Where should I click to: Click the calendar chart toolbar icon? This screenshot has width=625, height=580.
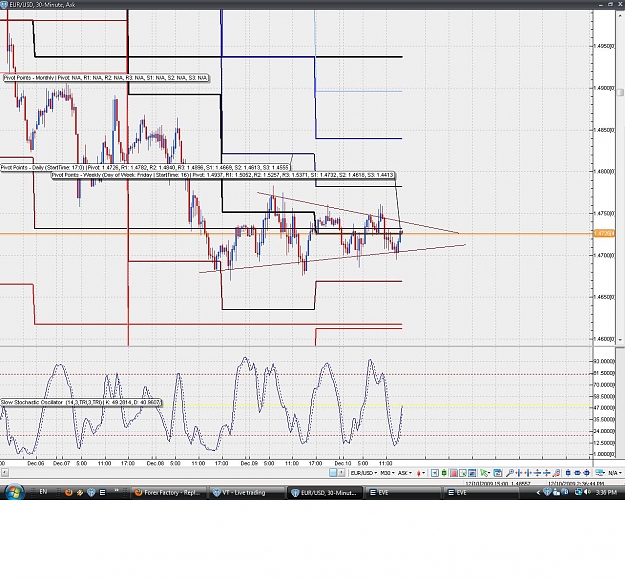point(497,473)
